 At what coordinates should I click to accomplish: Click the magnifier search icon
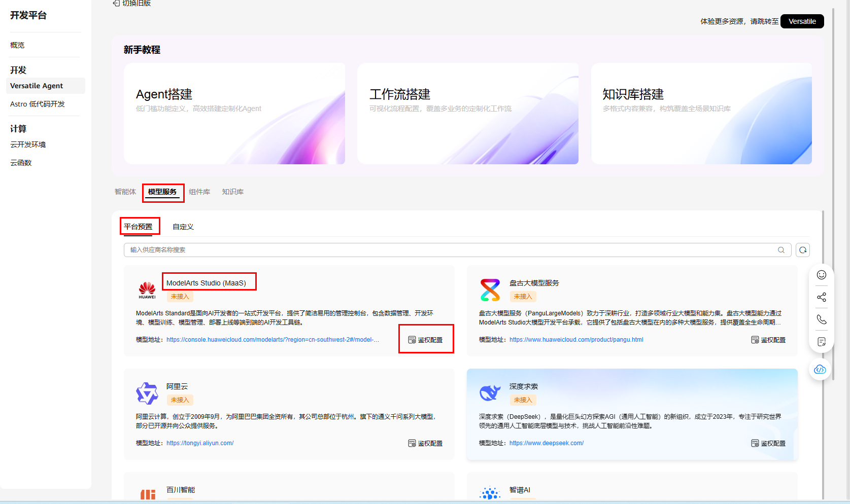(781, 250)
